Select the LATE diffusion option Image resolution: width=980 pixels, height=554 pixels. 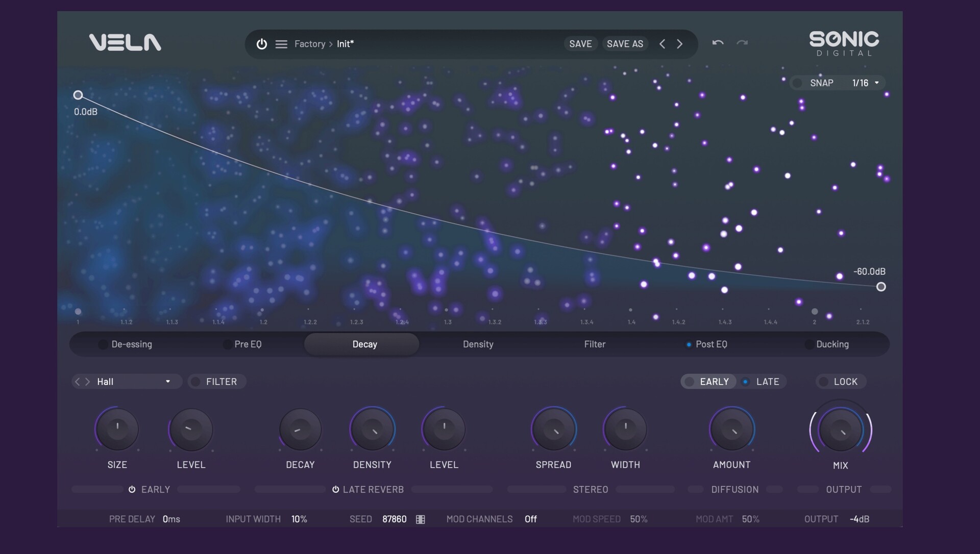761,382
